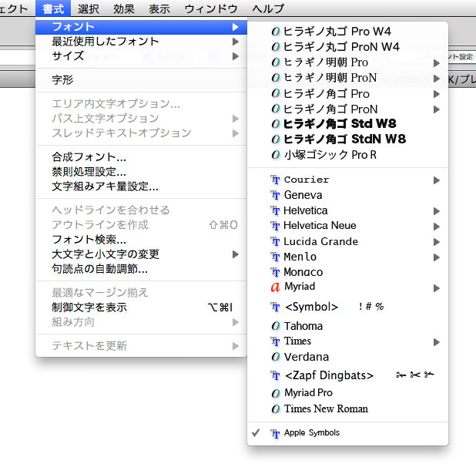The height and width of the screenshot is (474, 476).
Task: Click OpenType icon beside Myriad Pro
Action: click(275, 393)
